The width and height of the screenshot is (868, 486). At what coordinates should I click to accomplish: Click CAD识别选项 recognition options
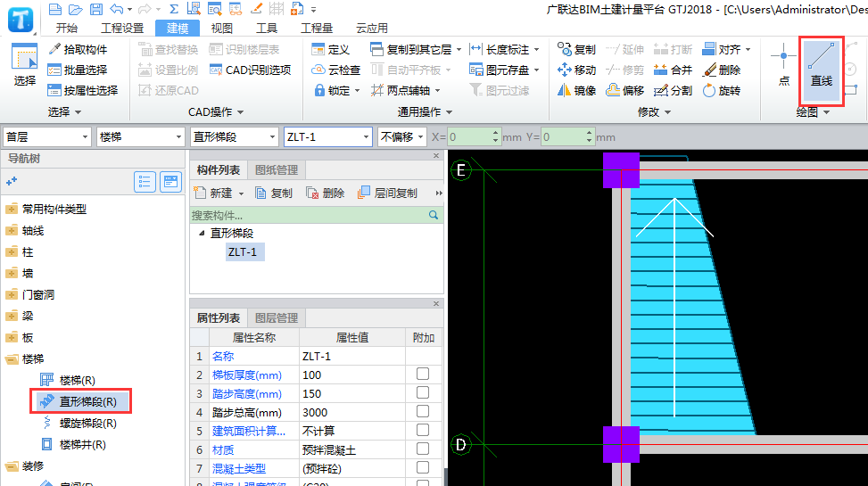click(250, 70)
